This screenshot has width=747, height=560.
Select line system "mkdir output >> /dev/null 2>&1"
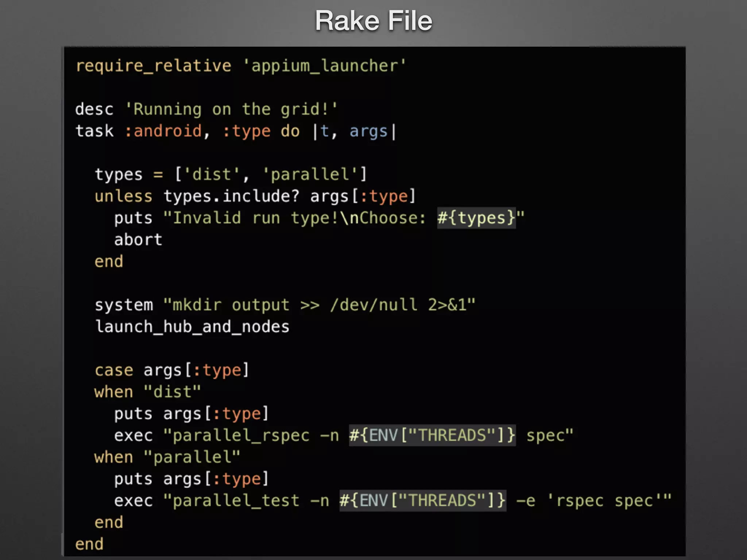(x=285, y=305)
